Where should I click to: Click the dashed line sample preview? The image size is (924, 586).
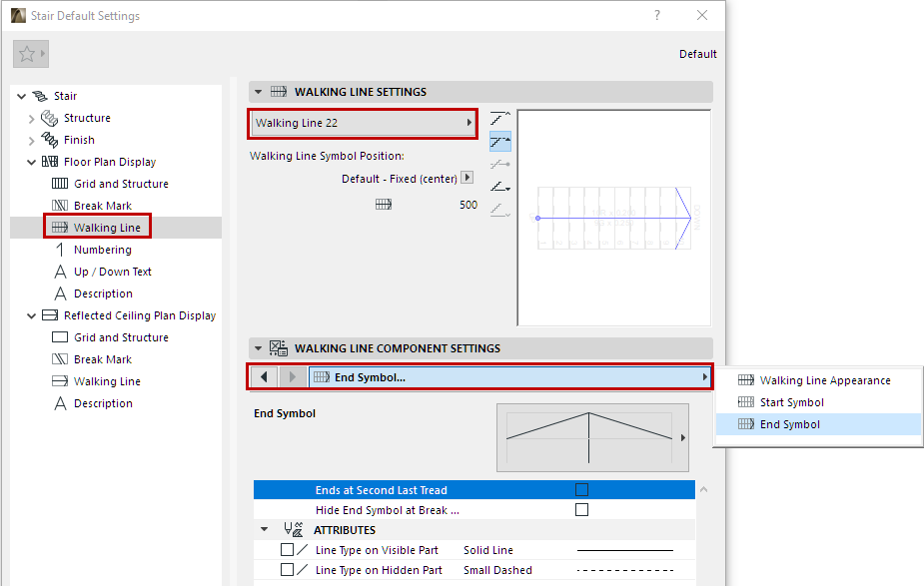click(625, 570)
